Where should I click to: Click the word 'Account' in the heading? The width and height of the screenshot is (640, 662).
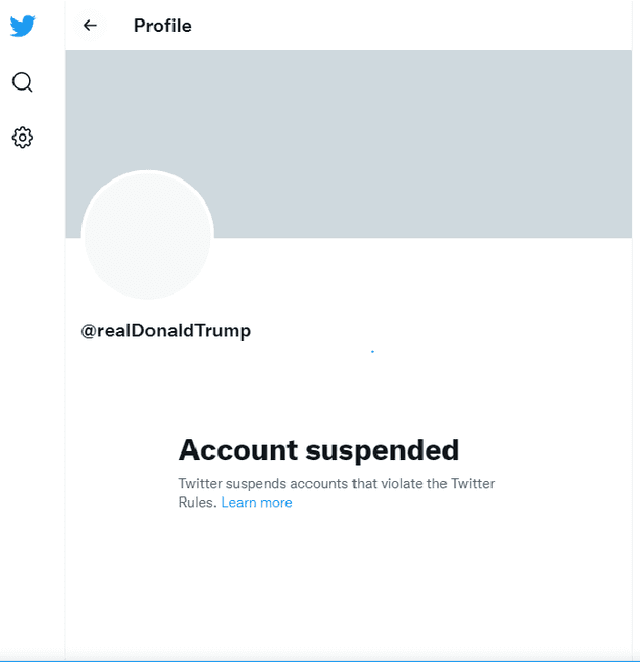(238, 450)
